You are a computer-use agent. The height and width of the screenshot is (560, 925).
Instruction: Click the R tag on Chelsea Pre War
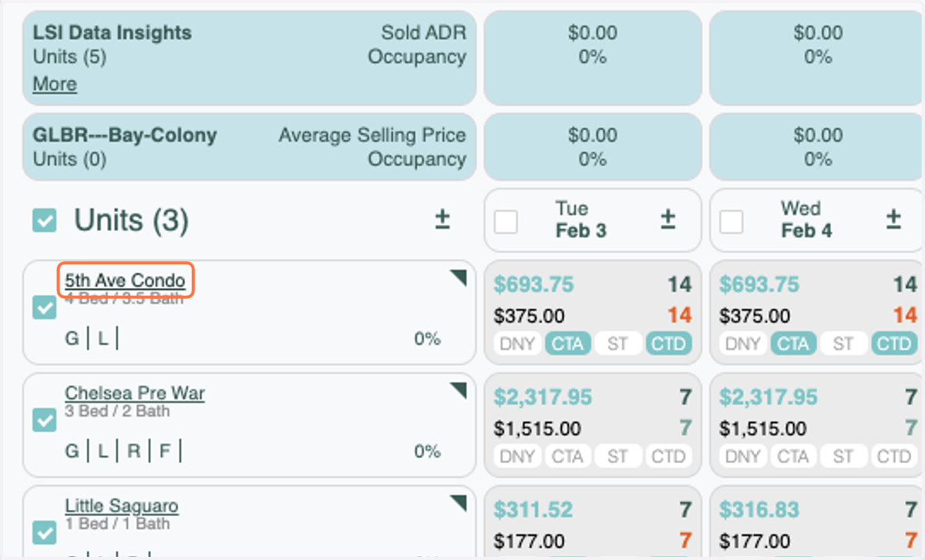(134, 451)
